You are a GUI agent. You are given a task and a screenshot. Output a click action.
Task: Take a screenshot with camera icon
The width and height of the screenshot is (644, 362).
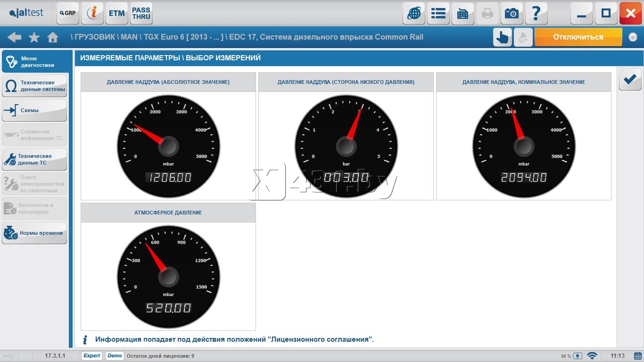click(512, 13)
